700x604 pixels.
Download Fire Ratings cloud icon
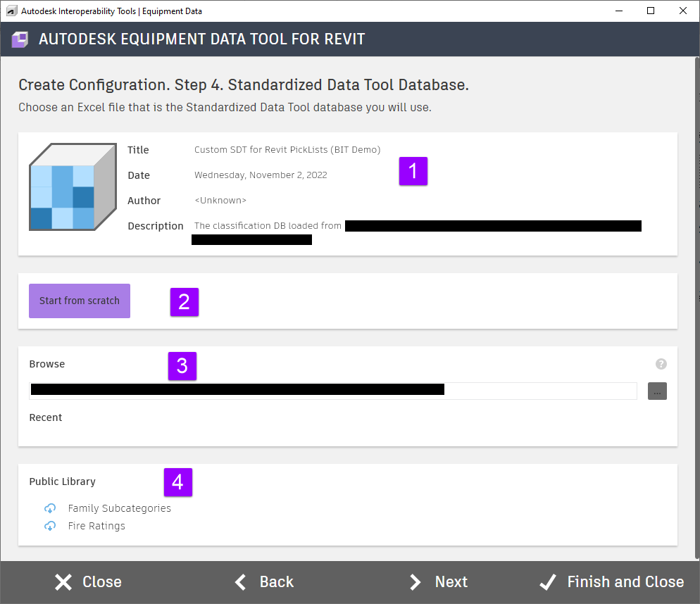click(x=50, y=526)
